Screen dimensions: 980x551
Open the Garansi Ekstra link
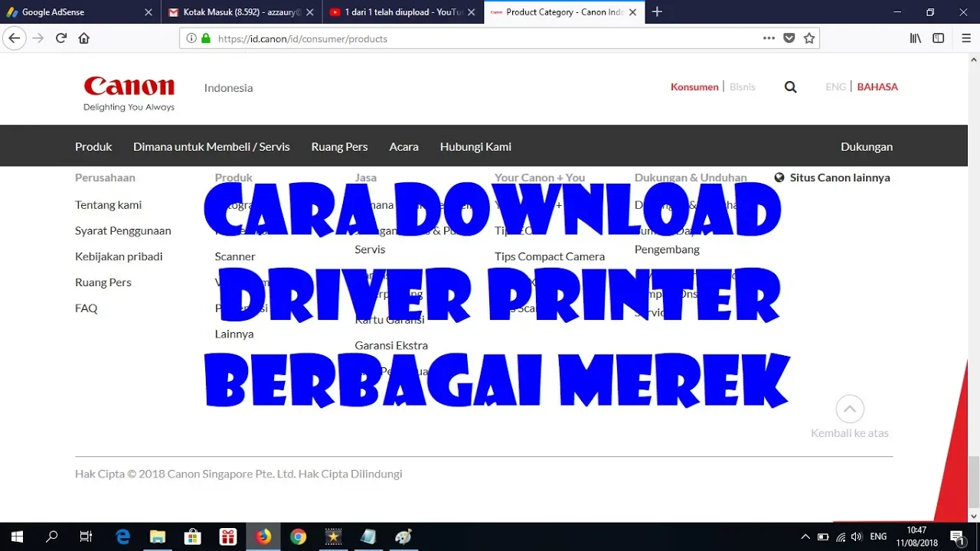click(x=391, y=346)
